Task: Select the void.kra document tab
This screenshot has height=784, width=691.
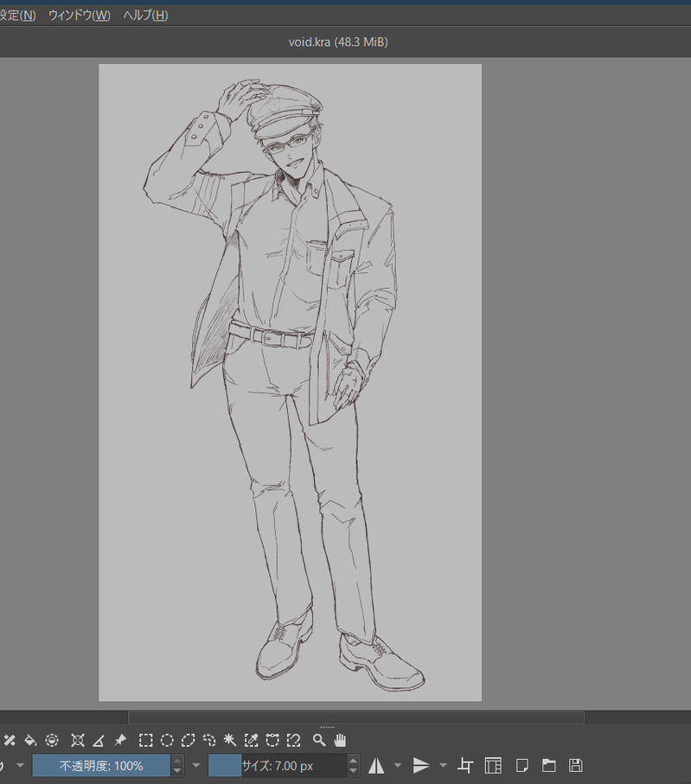Action: 338,42
